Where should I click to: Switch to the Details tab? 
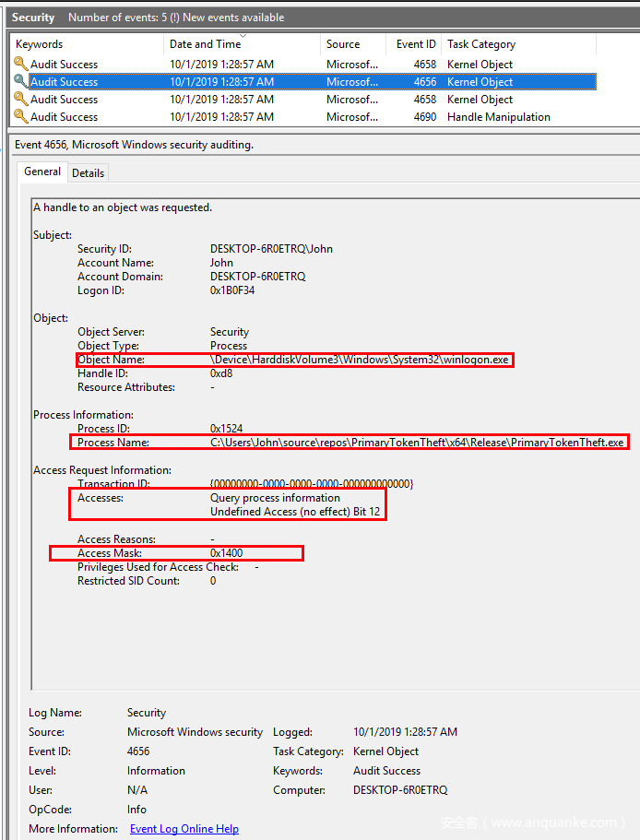[88, 173]
